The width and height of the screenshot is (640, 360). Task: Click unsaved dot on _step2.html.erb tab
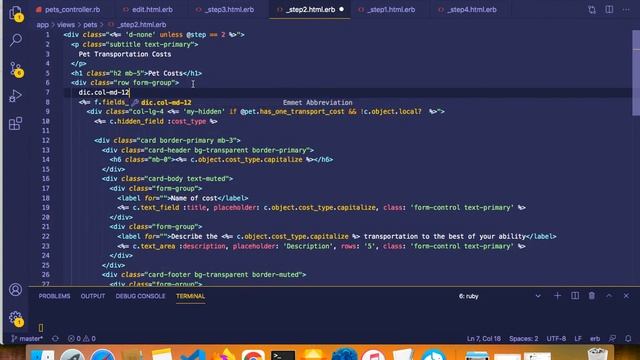pos(341,9)
